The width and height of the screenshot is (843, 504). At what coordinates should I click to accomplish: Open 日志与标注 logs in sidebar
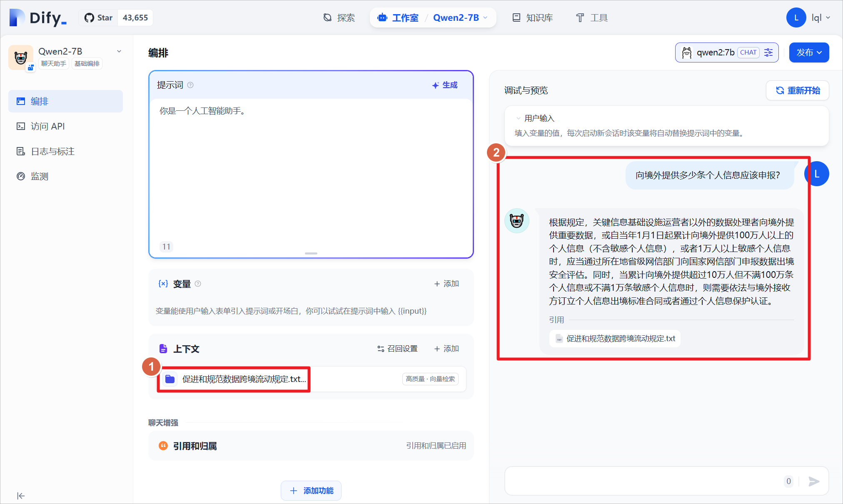(52, 151)
